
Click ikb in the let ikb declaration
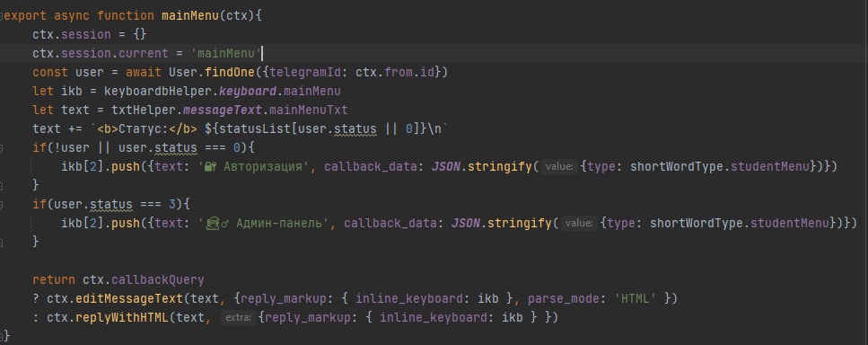click(x=72, y=91)
